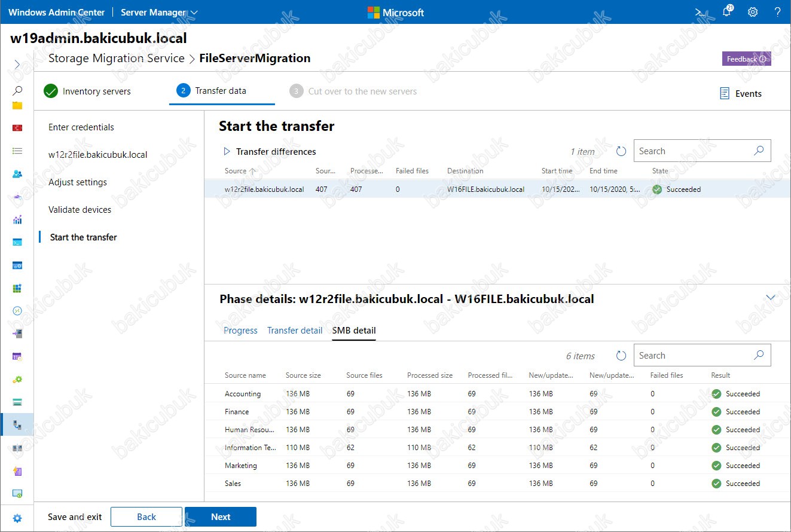Screen dimensions: 791x532
Task: Go to Storage Migration Service breadcrumb
Action: [x=117, y=59]
